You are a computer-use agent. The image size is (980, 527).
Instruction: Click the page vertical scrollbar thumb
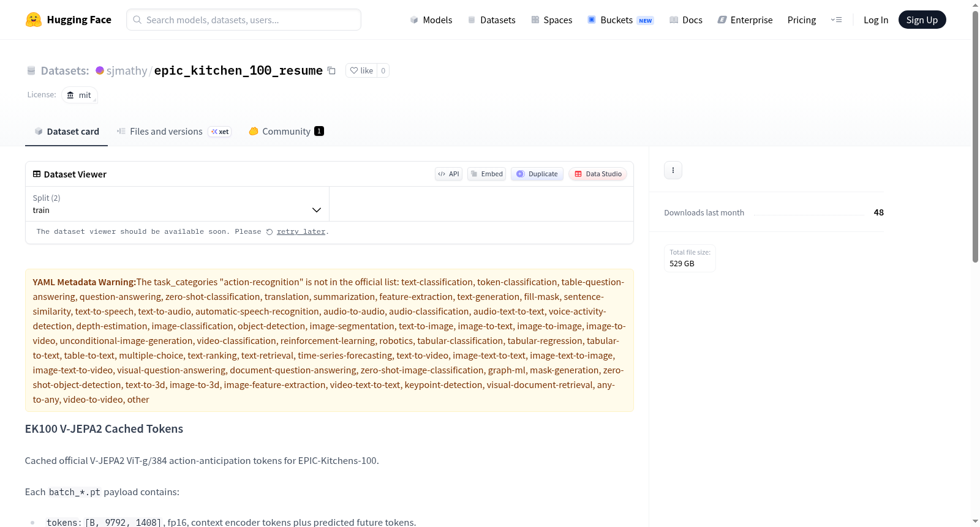[975, 138]
